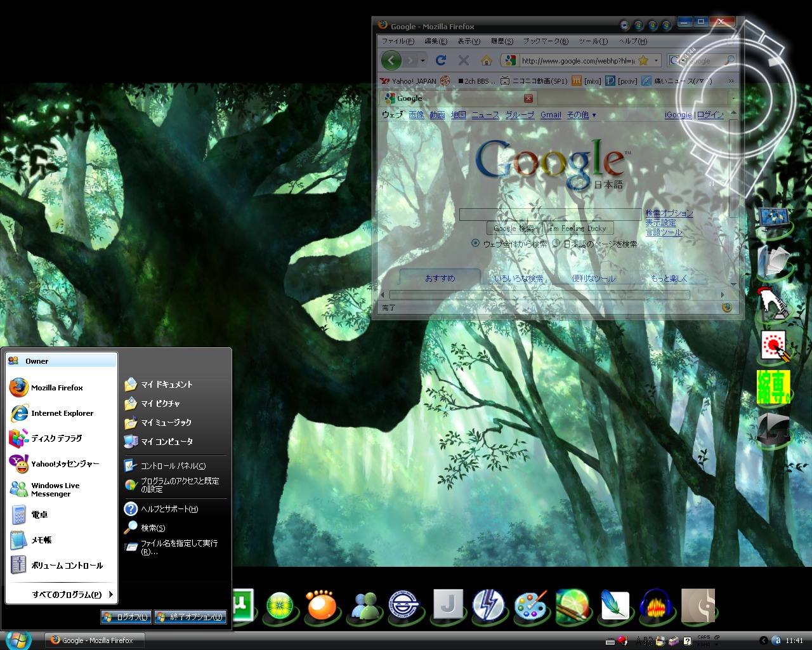Screen dimensions: 812x650
Task: Click the ログイン link on Google
Action: coord(710,115)
